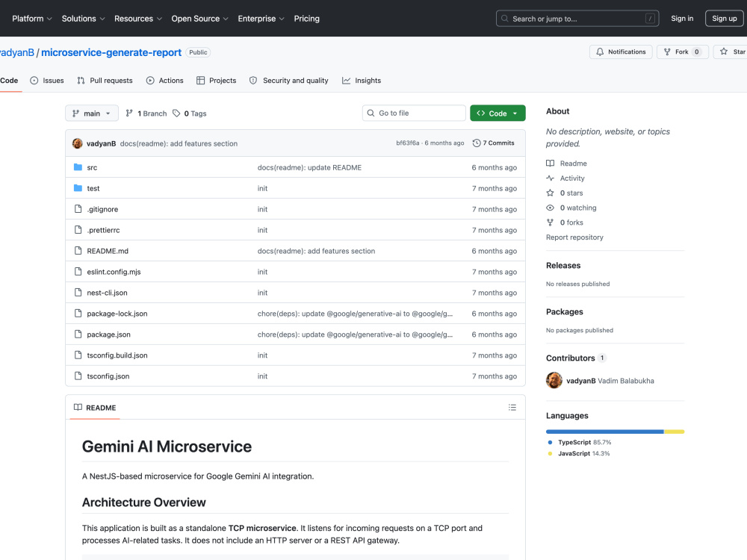This screenshot has width=747, height=560.
Task: Open the green Code dropdown
Action: point(498,113)
